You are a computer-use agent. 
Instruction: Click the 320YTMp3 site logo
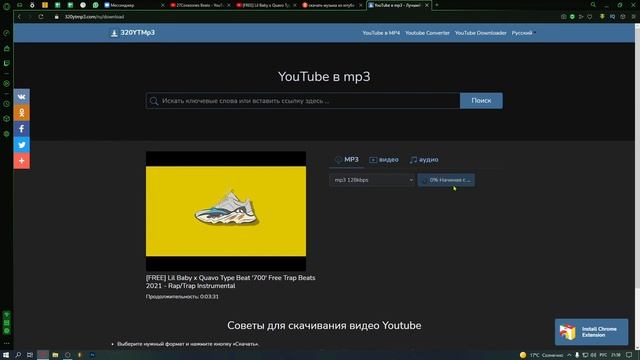[x=133, y=33]
